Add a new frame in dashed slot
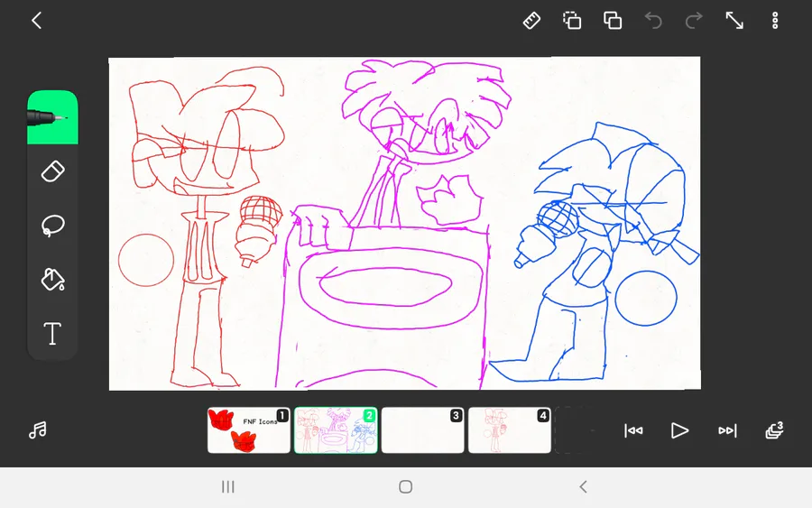Viewport: 812px width, 508px height. tap(577, 430)
